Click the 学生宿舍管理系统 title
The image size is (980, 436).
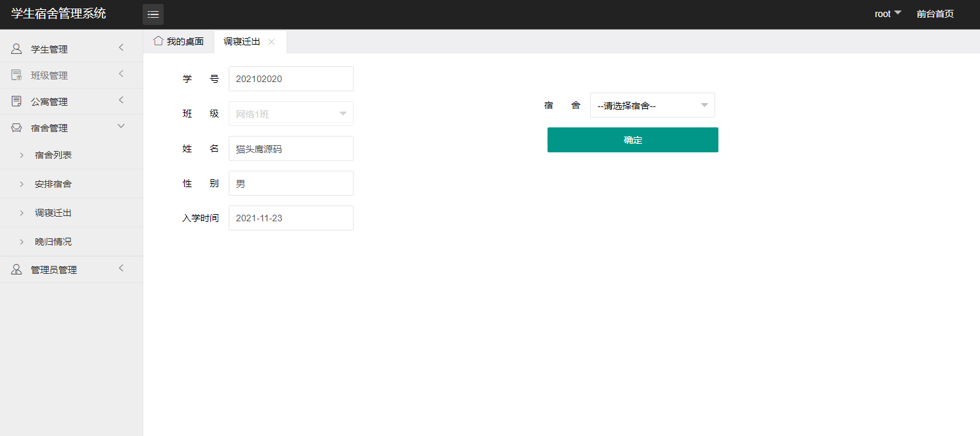58,13
